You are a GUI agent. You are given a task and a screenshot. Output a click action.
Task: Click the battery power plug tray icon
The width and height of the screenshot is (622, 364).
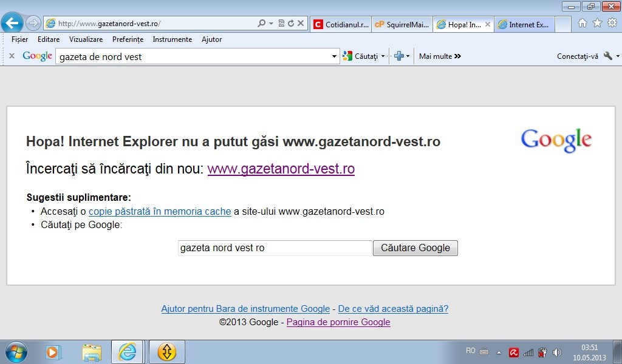(x=542, y=352)
